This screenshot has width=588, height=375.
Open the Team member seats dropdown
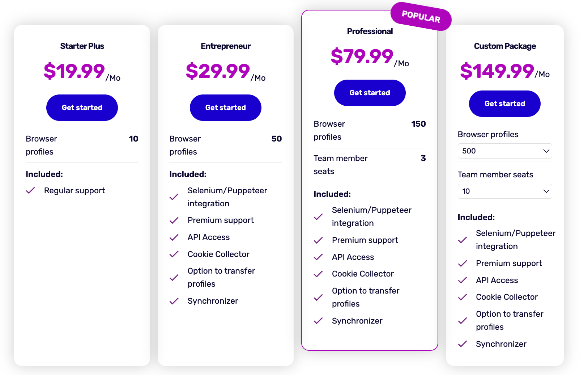[504, 191]
